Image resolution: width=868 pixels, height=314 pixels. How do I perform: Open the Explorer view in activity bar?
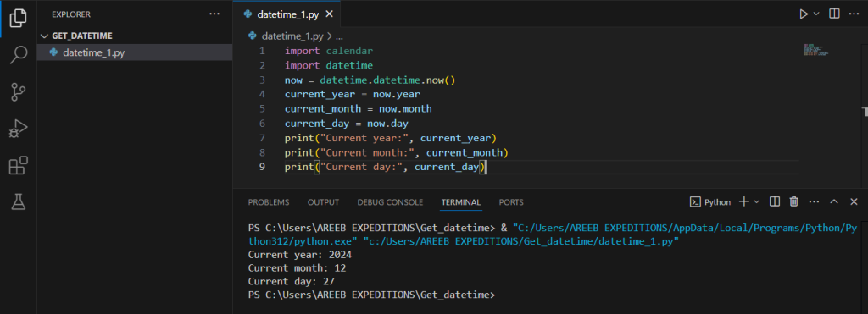tap(19, 18)
